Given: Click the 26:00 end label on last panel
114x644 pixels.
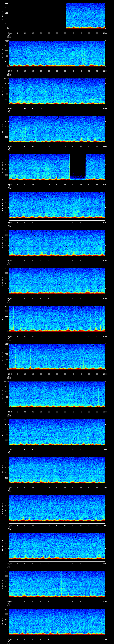Looking at the screenshot, I should pyautogui.click(x=105, y=639).
